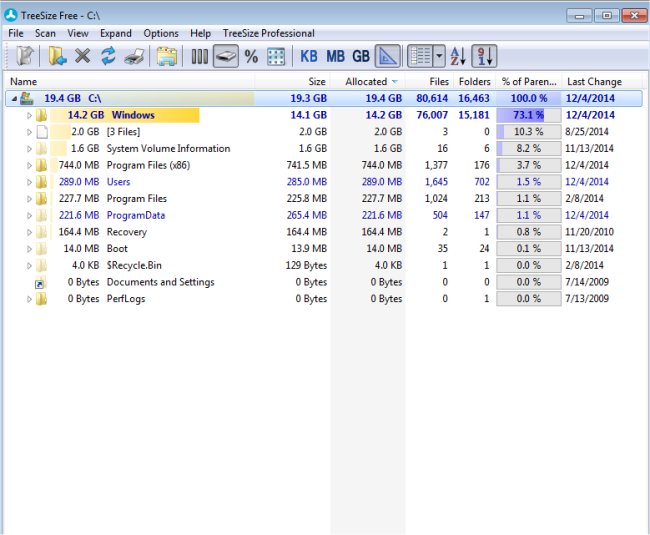650x535 pixels.
Task: Click the 73.1 % bar for Windows
Action: 528,116
